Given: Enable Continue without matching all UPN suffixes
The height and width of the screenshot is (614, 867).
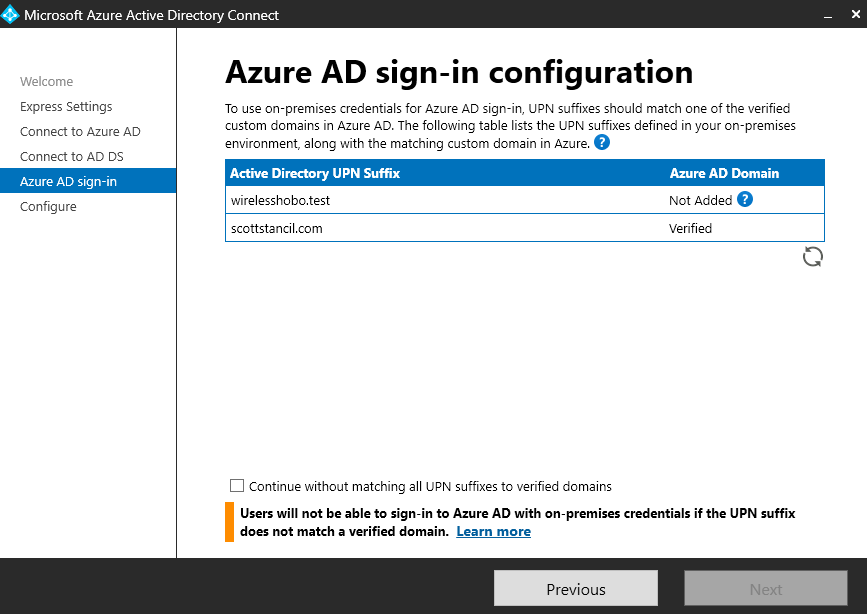Looking at the screenshot, I should 237,486.
